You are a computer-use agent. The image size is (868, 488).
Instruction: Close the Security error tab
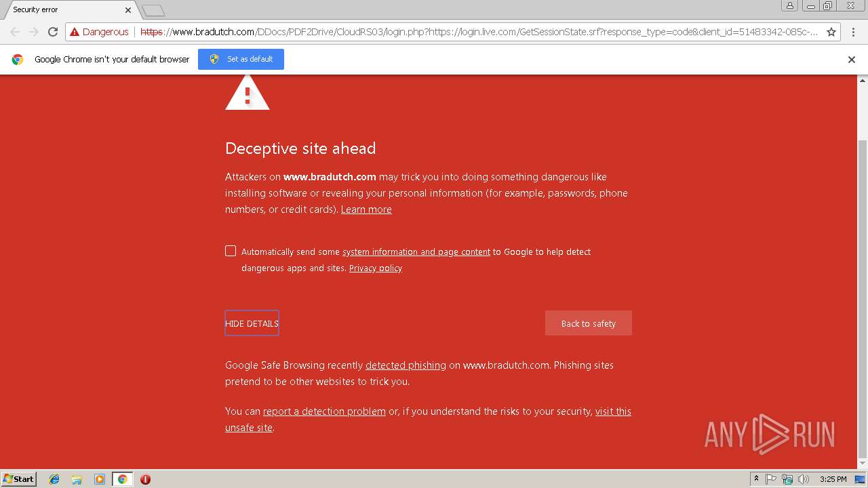tap(128, 10)
